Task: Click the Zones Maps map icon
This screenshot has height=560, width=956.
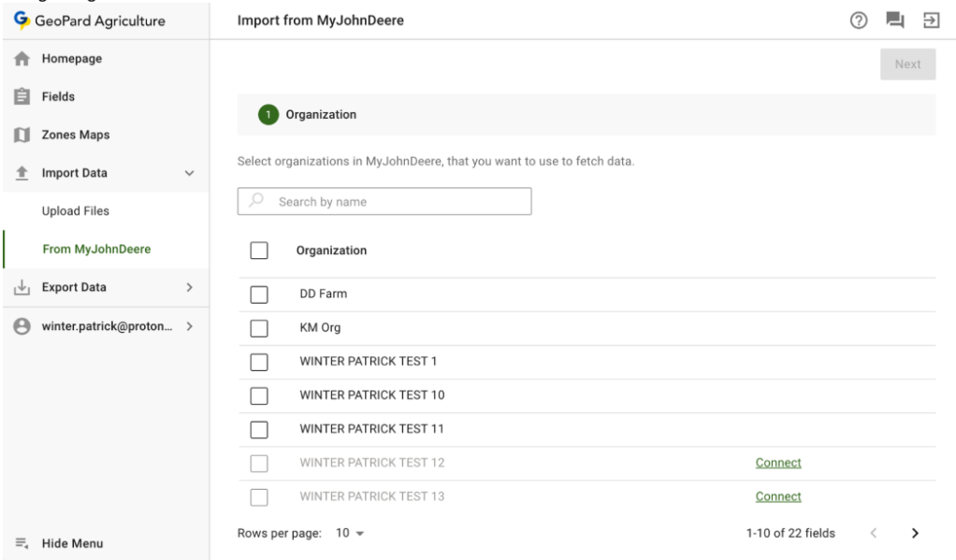Action: 22,136
